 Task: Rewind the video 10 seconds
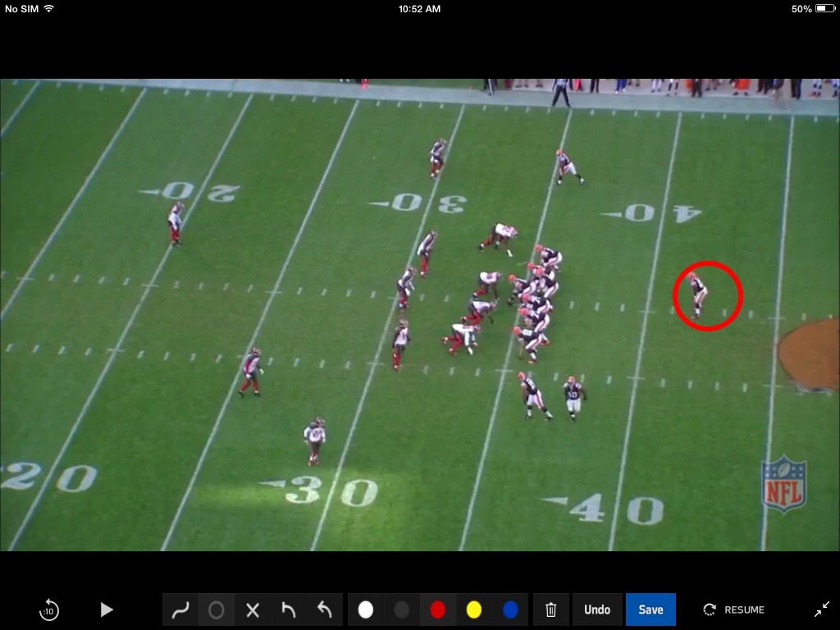click(48, 609)
